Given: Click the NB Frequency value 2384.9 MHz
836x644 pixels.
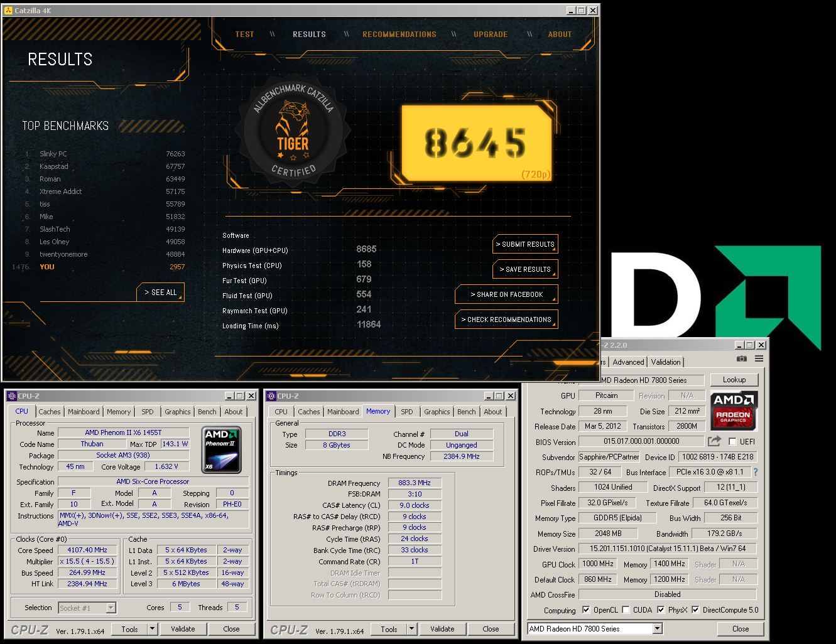Looking at the screenshot, I should click(x=462, y=456).
